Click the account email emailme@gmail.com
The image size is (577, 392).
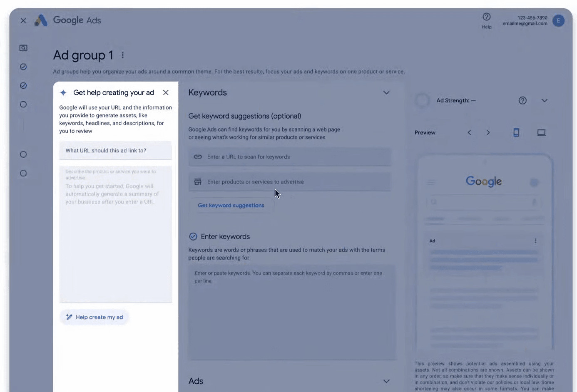pyautogui.click(x=525, y=24)
